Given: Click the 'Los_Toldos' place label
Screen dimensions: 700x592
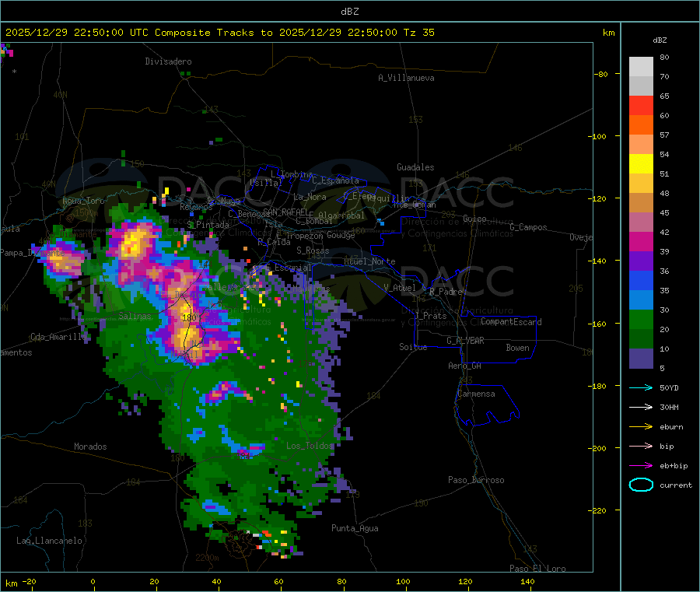Looking at the screenshot, I should click(x=310, y=446).
